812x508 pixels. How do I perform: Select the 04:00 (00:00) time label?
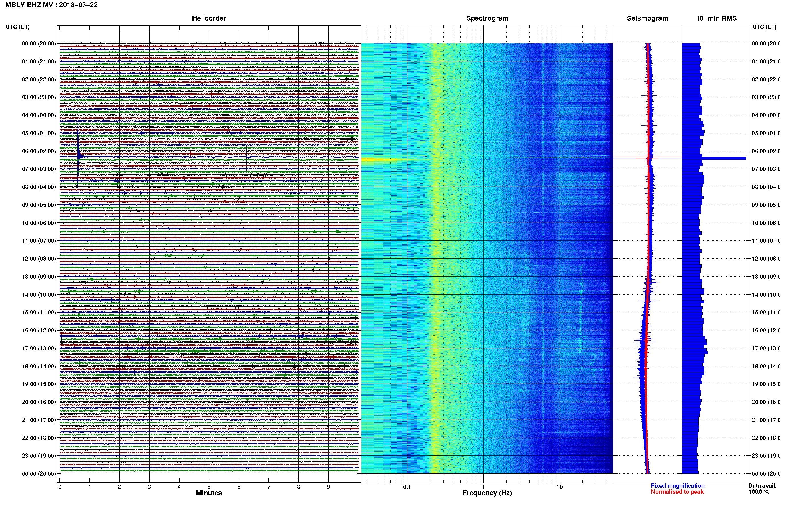pyautogui.click(x=39, y=115)
